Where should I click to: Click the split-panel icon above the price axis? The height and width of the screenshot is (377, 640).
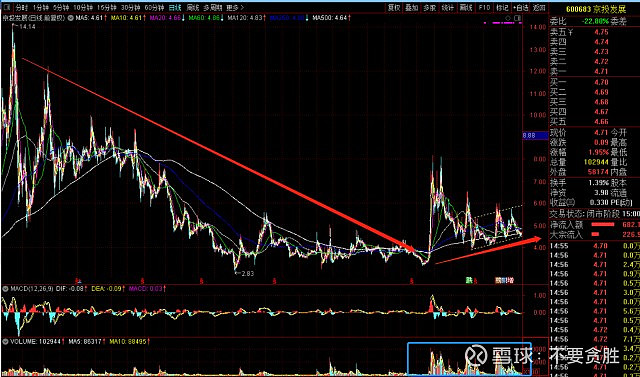pos(518,18)
